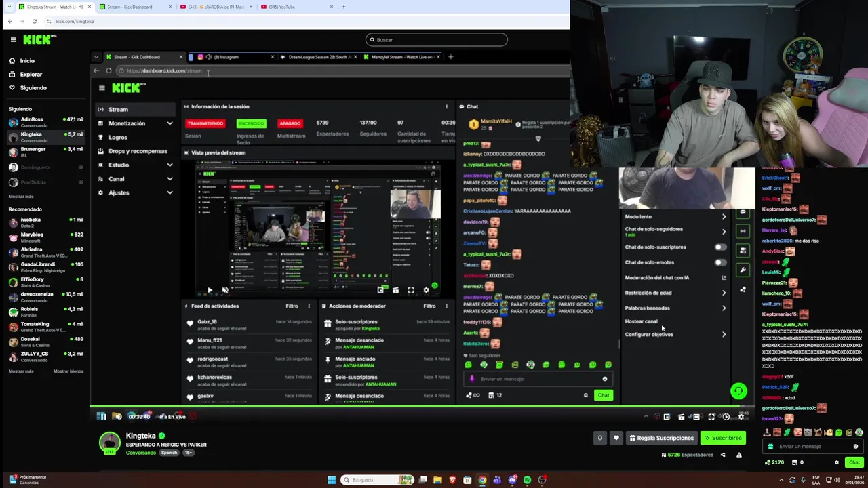Open settings gear in dashboard stream preview

tap(426, 290)
